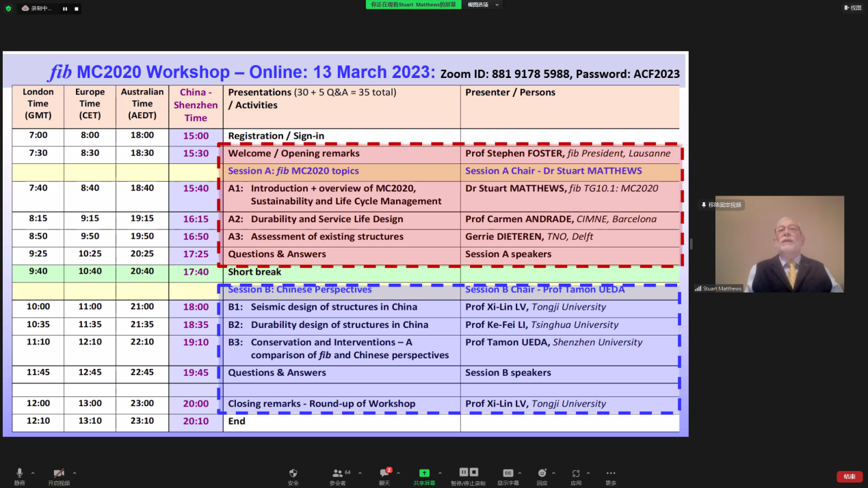This screenshot has height=488, width=868.
Task: Open Reactions (回应) smiley icon
Action: 542,473
